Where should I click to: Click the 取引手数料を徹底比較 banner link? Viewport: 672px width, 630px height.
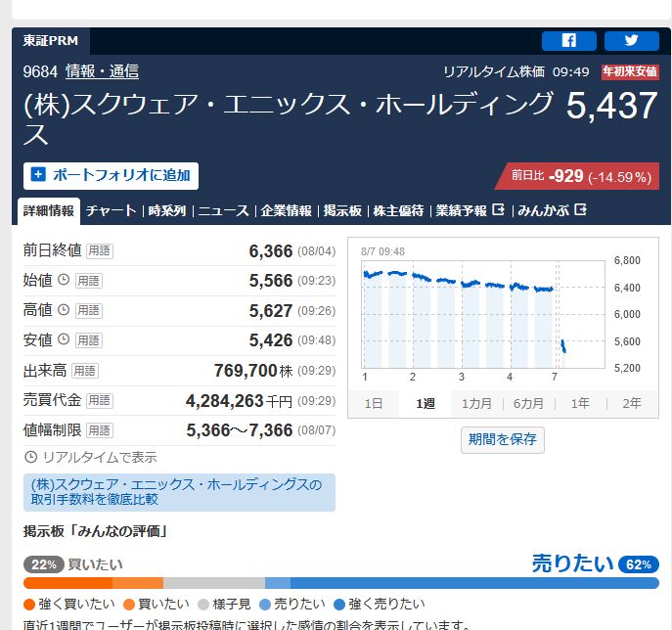pyautogui.click(x=179, y=492)
